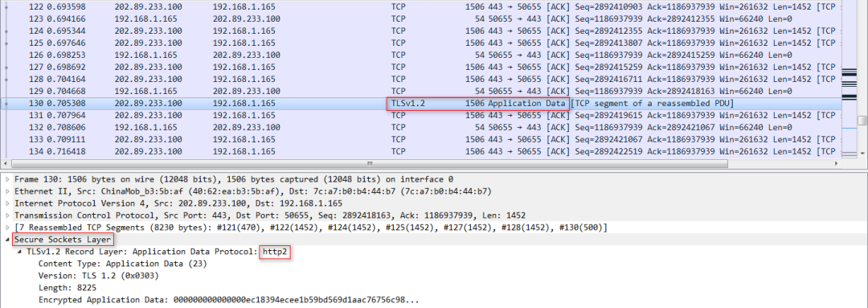Select packet 131 at time 0.707964
Viewport: 868px width, 308px height.
(420, 115)
